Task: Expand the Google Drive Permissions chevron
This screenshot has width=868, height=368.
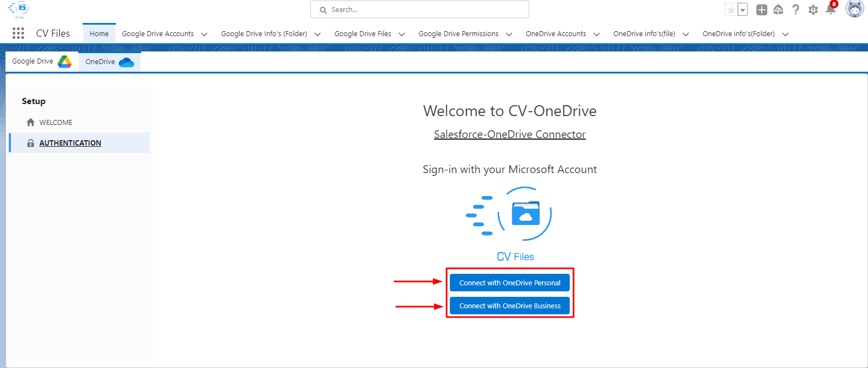Action: click(x=509, y=34)
